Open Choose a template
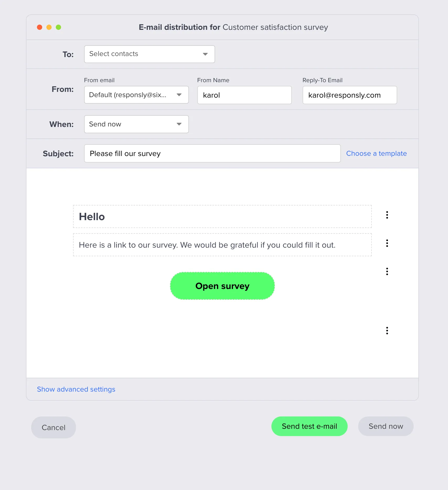The height and width of the screenshot is (490, 448). point(376,153)
